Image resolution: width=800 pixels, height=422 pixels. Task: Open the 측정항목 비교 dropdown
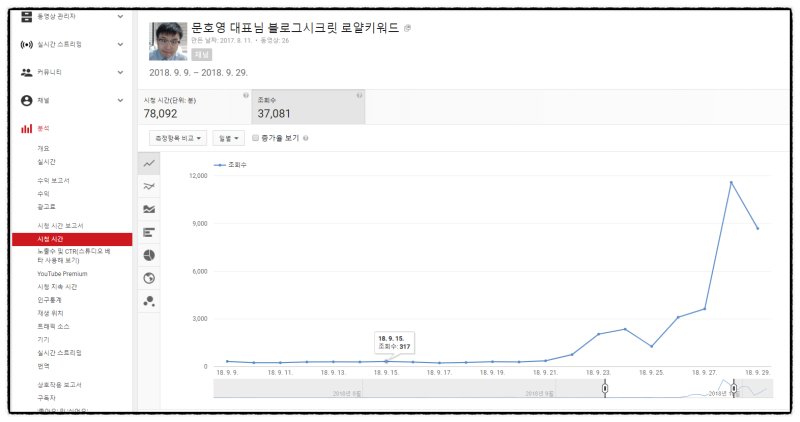click(x=178, y=138)
